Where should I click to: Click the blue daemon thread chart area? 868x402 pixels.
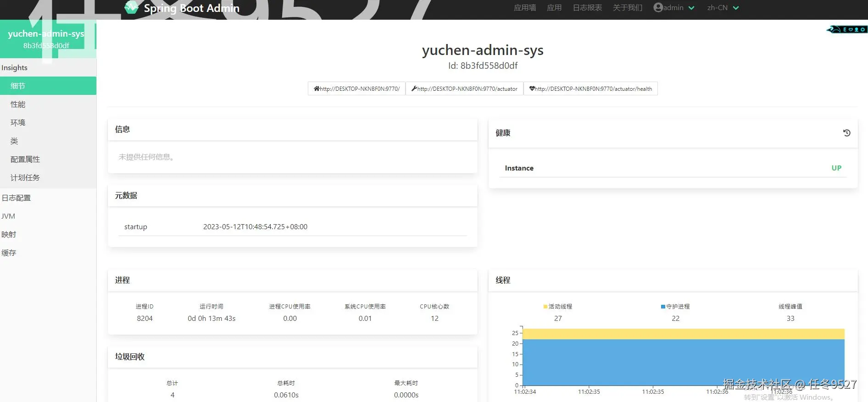coord(684,362)
